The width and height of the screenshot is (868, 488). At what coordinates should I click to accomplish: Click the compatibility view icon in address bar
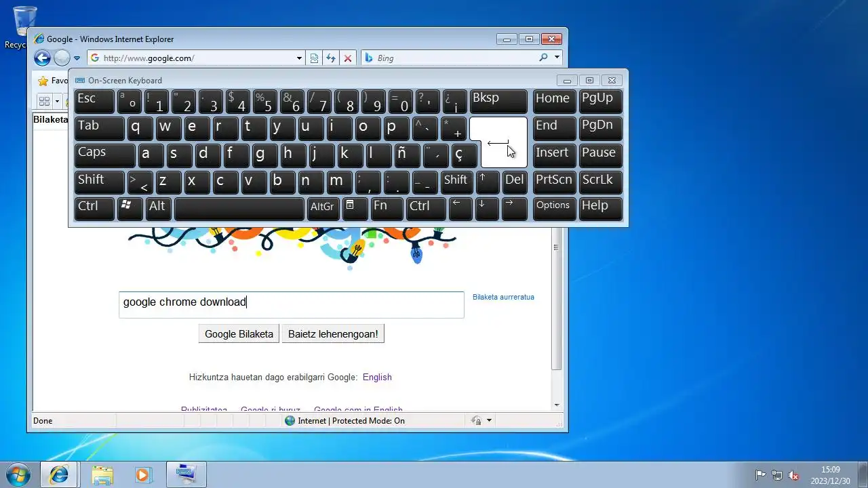(x=314, y=58)
